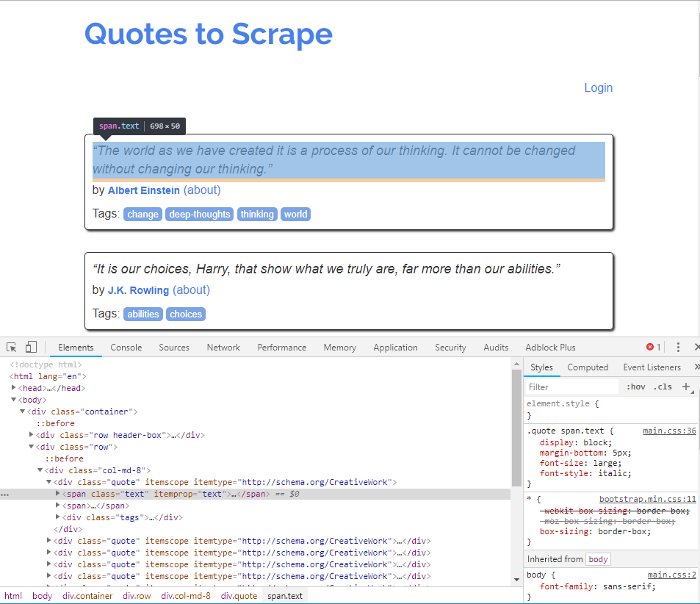Toggle the .cls class editor button
This screenshot has height=604, width=700.
pyautogui.click(x=663, y=387)
